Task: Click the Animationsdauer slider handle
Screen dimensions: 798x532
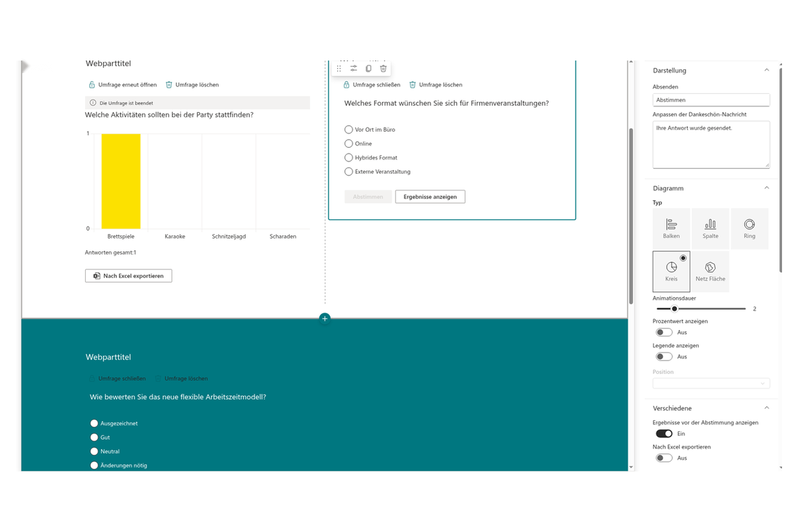Action: tap(674, 309)
